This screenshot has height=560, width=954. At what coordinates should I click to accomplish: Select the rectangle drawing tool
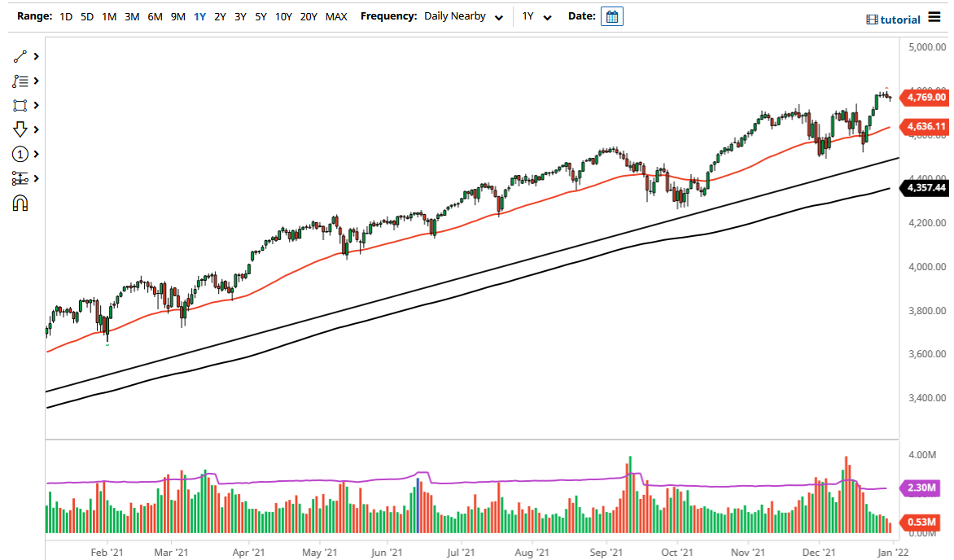click(x=20, y=105)
